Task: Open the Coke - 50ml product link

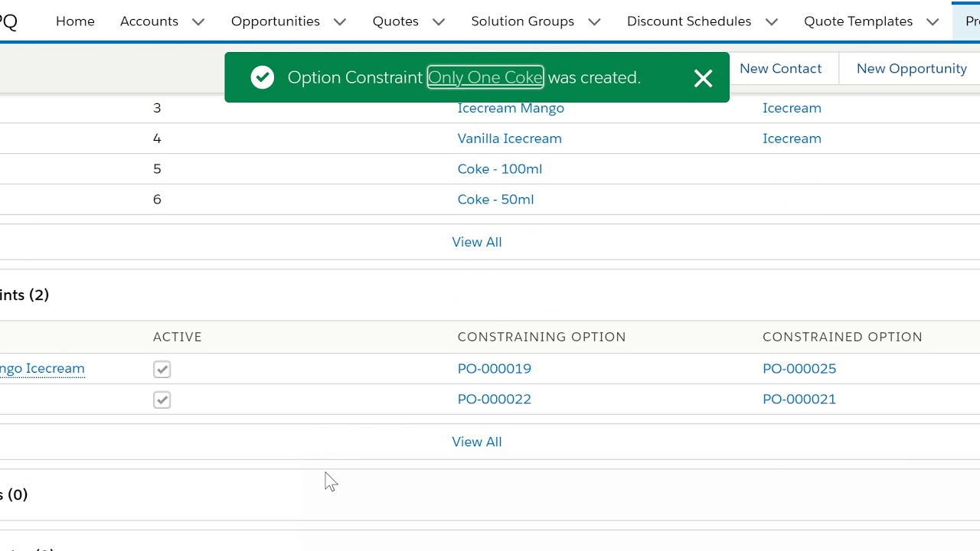Action: click(x=495, y=200)
